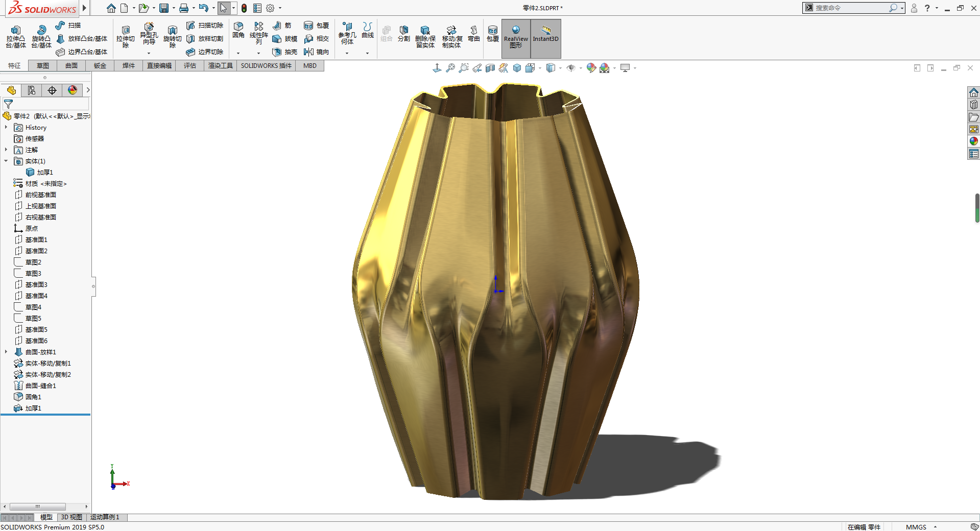
Task: Click Delete/Keep Body (删除/保留实体) tool
Action: 425,36
